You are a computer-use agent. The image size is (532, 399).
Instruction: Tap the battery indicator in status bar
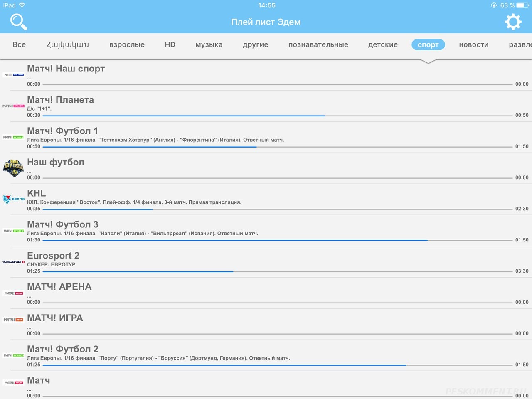[x=523, y=5]
